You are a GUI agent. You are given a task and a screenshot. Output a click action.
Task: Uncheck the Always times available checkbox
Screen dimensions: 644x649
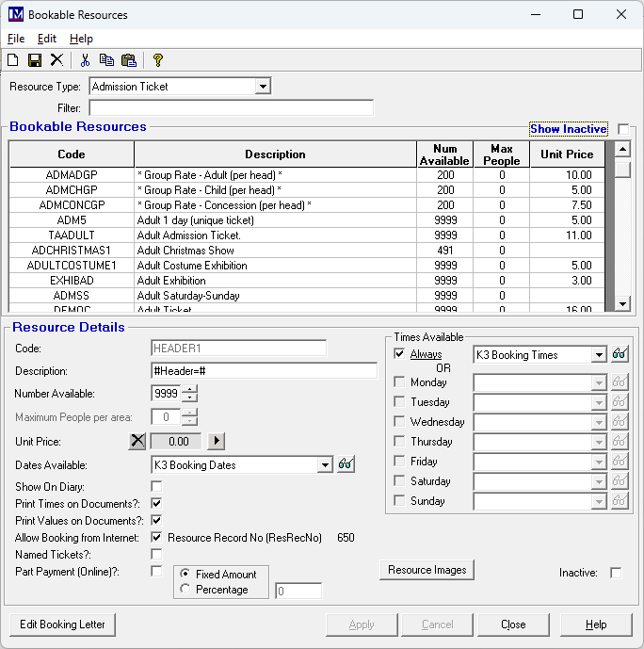coord(400,354)
